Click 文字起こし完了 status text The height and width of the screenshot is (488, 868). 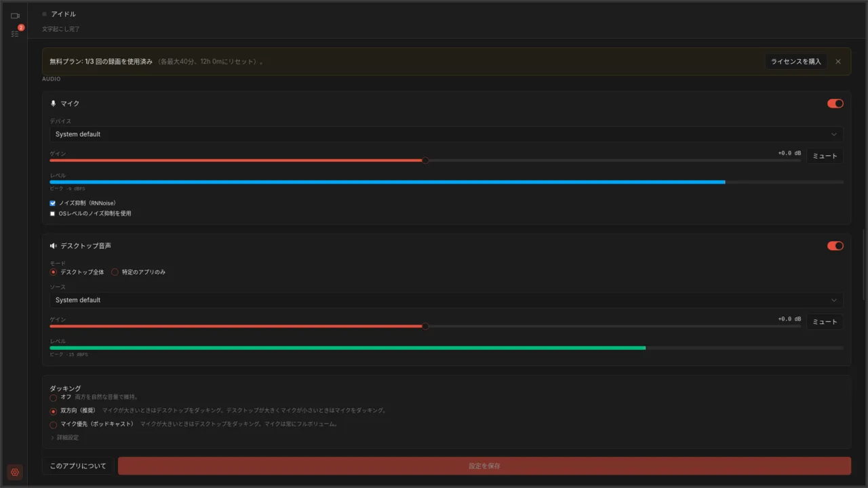click(x=61, y=29)
